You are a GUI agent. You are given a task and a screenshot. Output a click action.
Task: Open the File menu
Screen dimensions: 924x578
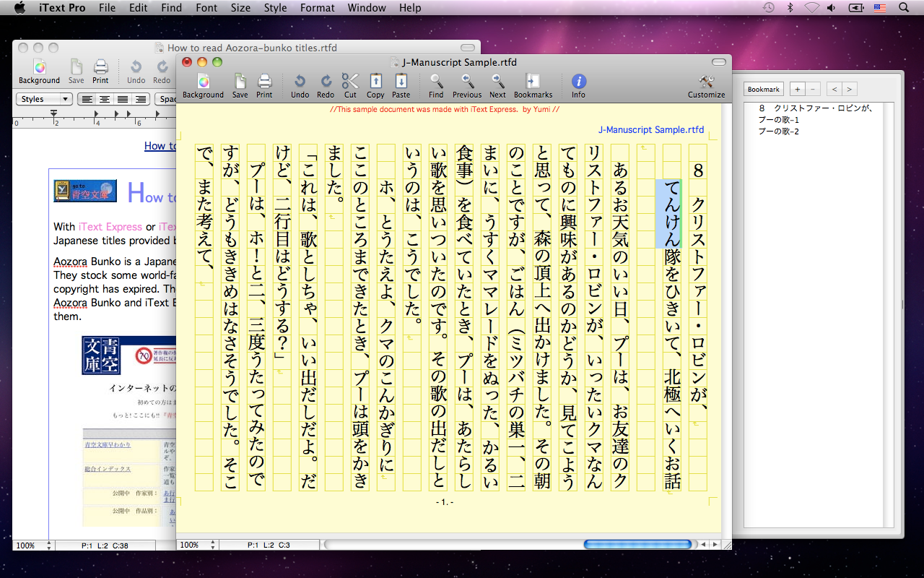[107, 8]
